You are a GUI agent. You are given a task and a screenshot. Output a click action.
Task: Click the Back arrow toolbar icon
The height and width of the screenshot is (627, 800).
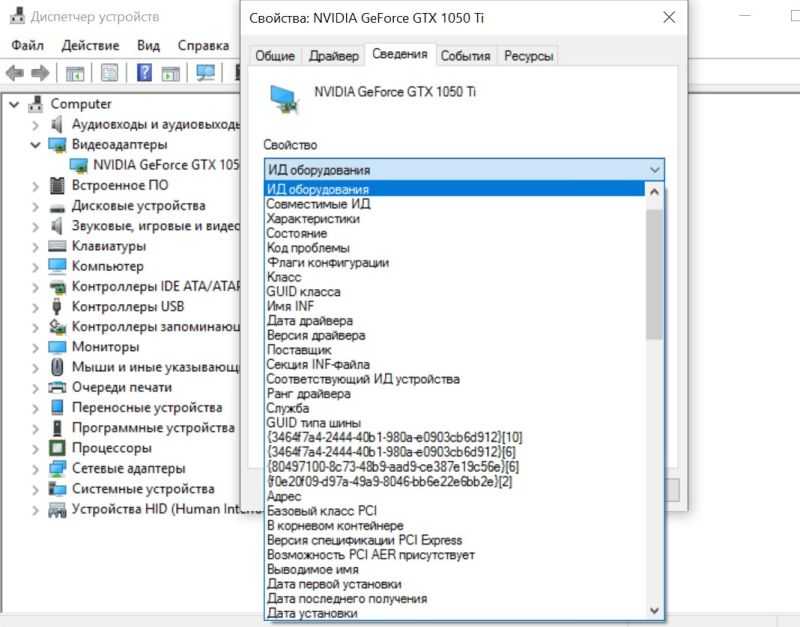coord(15,73)
